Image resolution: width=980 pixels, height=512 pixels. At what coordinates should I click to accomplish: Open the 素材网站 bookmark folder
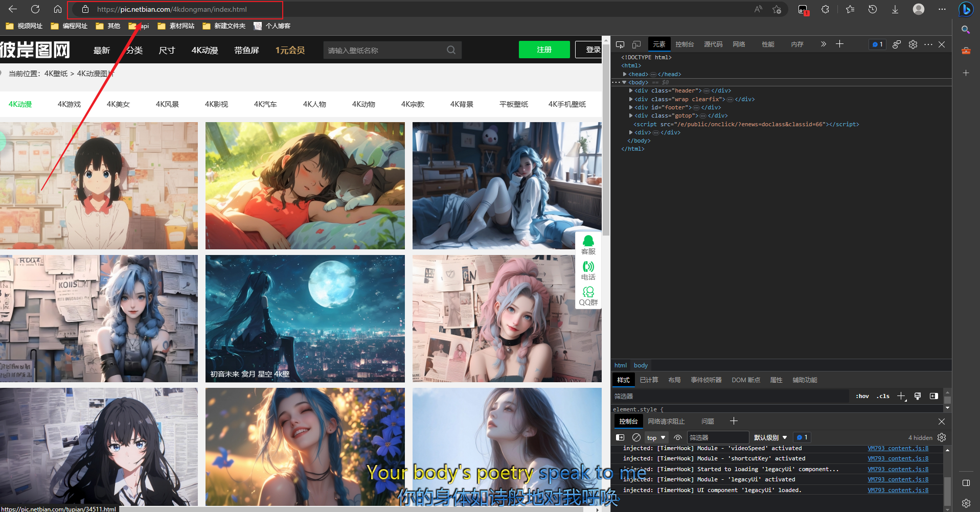point(176,26)
